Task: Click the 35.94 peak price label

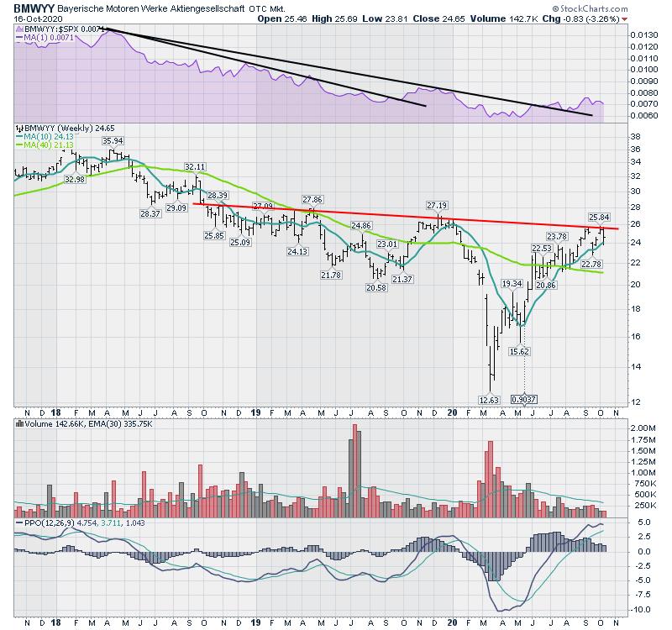Action: (x=113, y=141)
